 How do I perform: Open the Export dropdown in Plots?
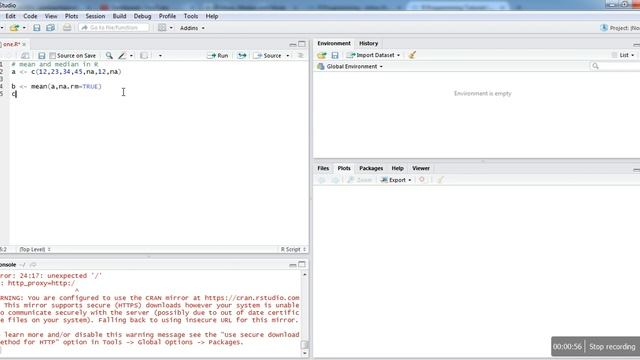pos(396,180)
